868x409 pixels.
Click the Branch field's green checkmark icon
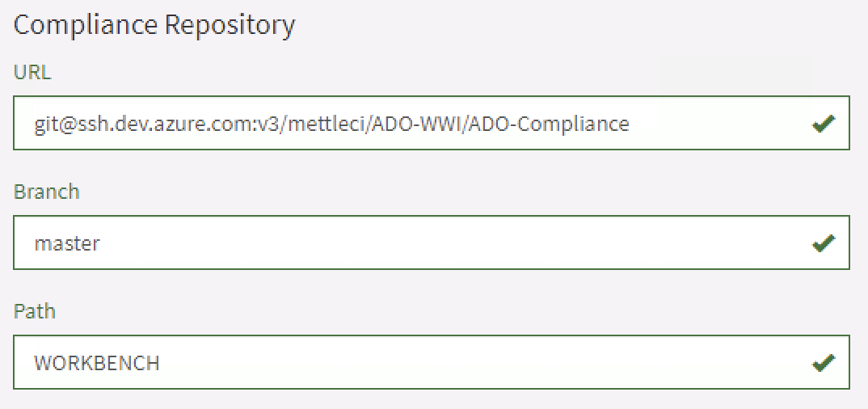823,243
